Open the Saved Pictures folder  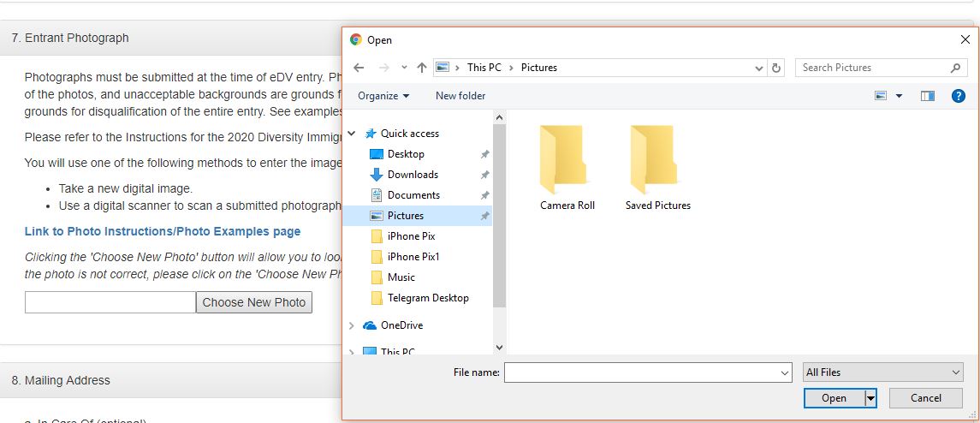pos(657,168)
